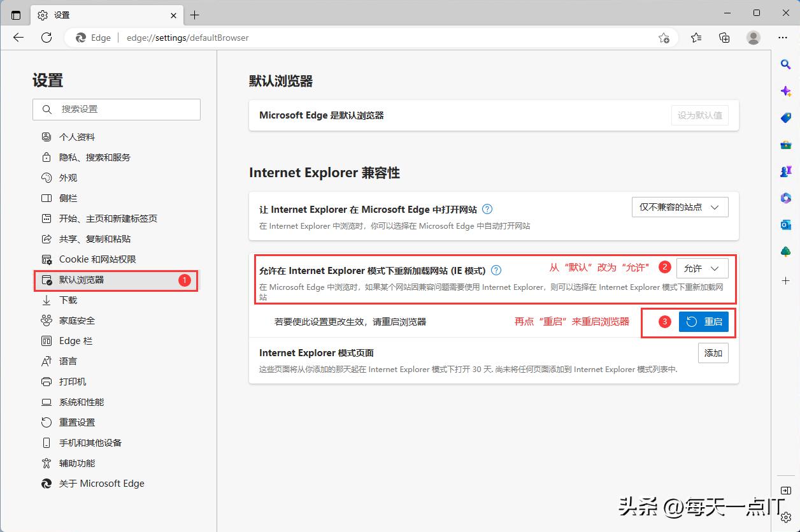Select the Microsoft 365 sidebar icon
800x532 pixels.
click(x=785, y=198)
